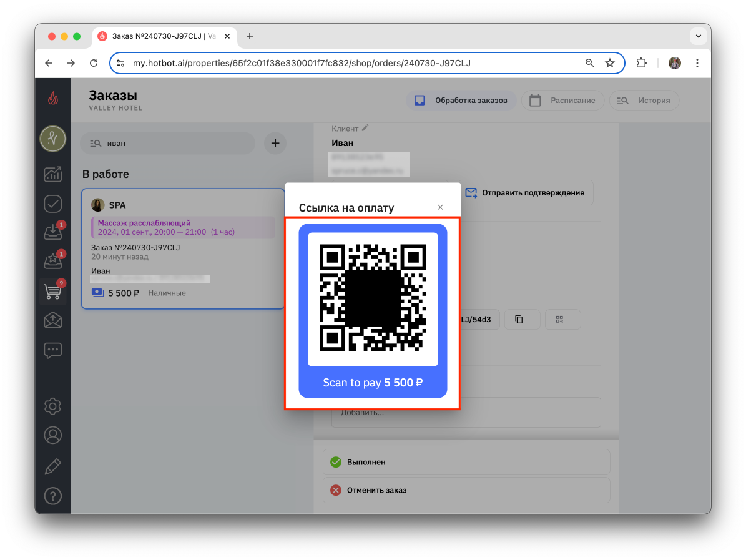Edit client with pencil icon next to Клиент
Screen dimensions: 746x560
(x=365, y=128)
